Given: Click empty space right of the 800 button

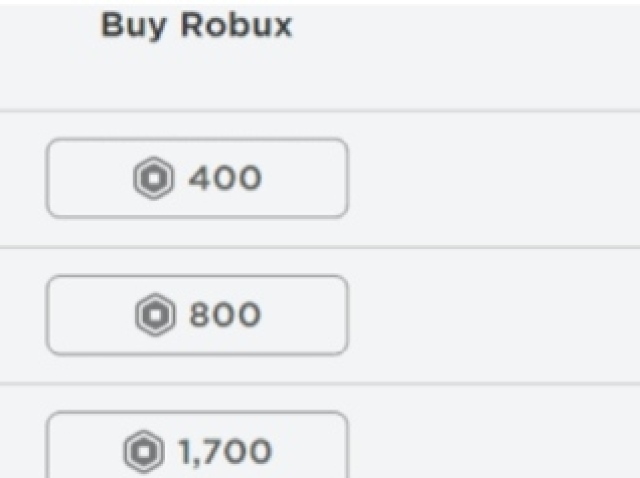Looking at the screenshot, I should tap(494, 315).
